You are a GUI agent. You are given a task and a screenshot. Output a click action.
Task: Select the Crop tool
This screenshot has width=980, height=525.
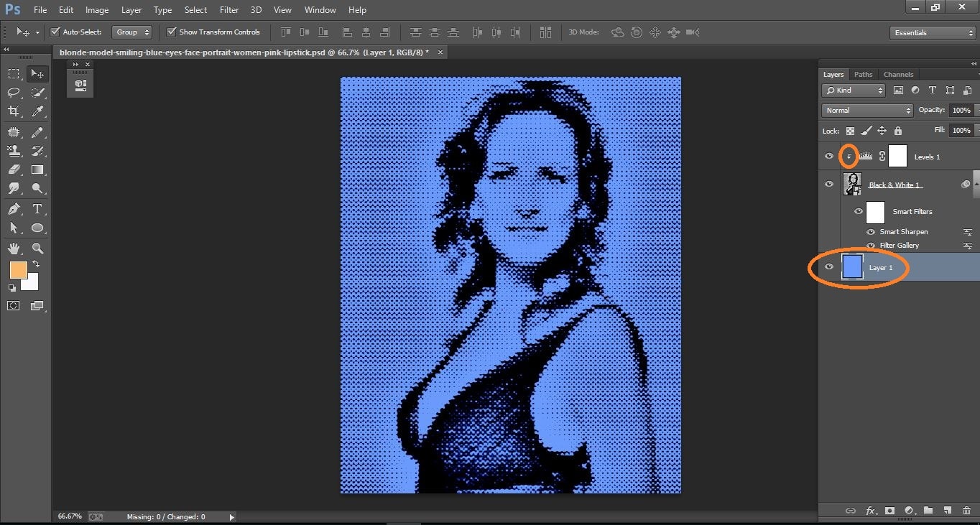13,111
